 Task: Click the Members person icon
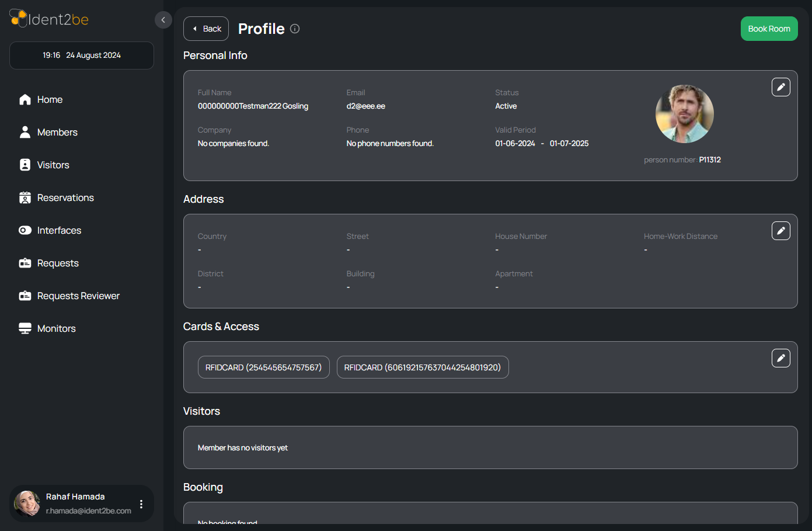click(x=25, y=132)
